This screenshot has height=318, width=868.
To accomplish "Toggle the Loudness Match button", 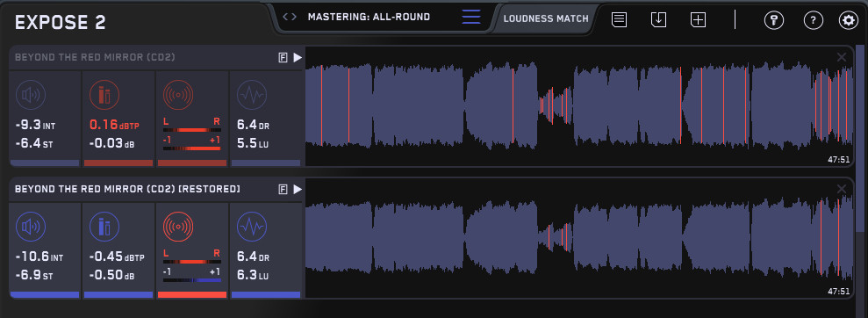I will tap(546, 18).
